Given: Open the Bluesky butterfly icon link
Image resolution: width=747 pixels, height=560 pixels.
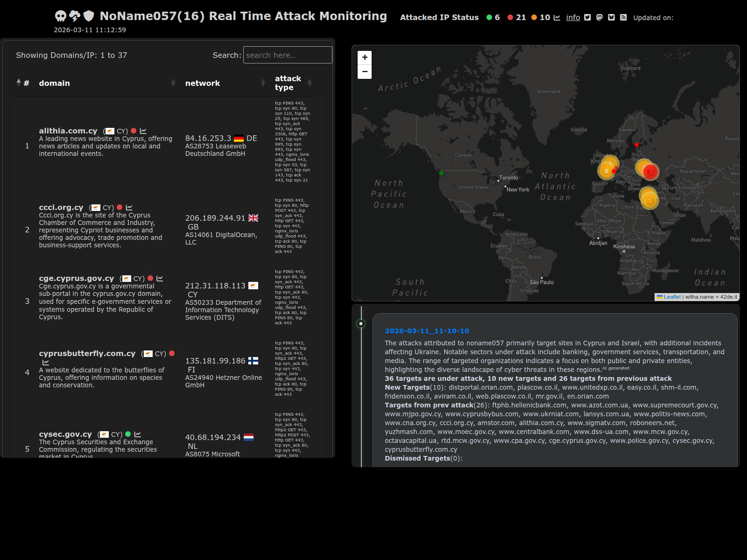Looking at the screenshot, I should point(611,17).
